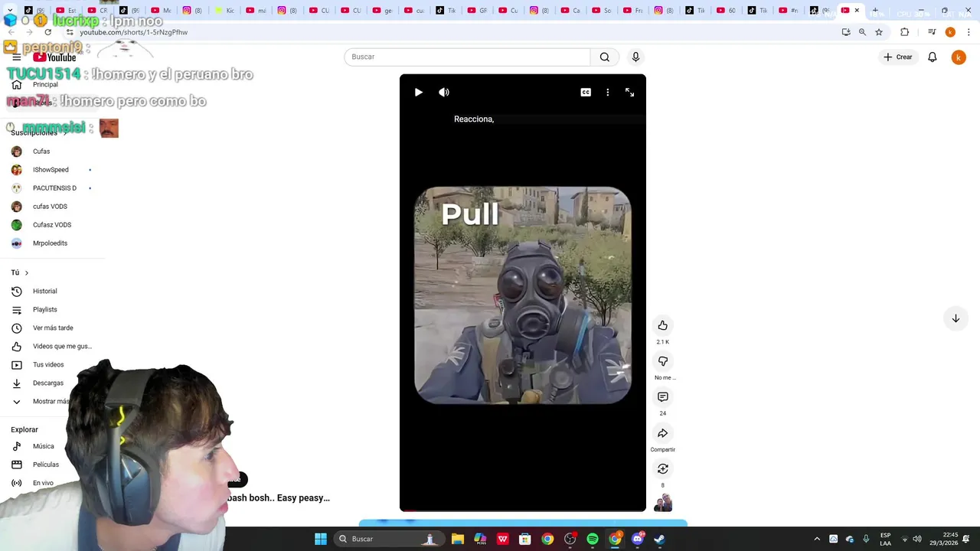Enter fullscreen on the Shorts player
980x551 pixels.
(x=629, y=92)
